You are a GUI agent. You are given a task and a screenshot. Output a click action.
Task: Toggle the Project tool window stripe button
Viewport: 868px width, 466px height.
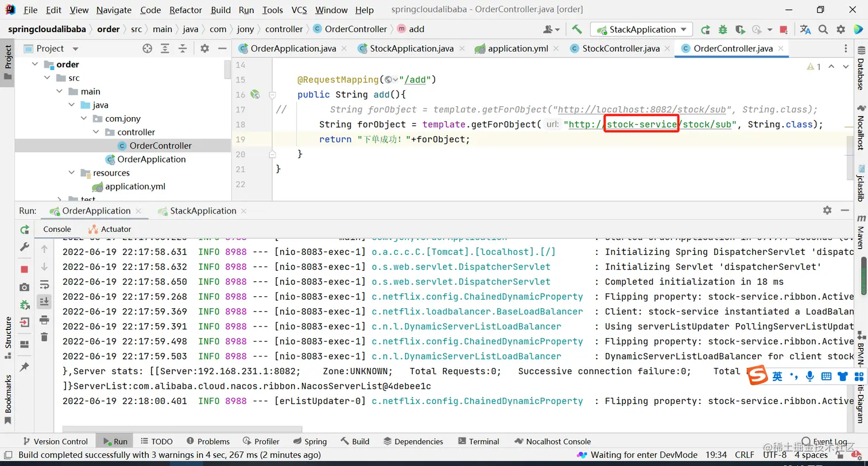(7, 63)
